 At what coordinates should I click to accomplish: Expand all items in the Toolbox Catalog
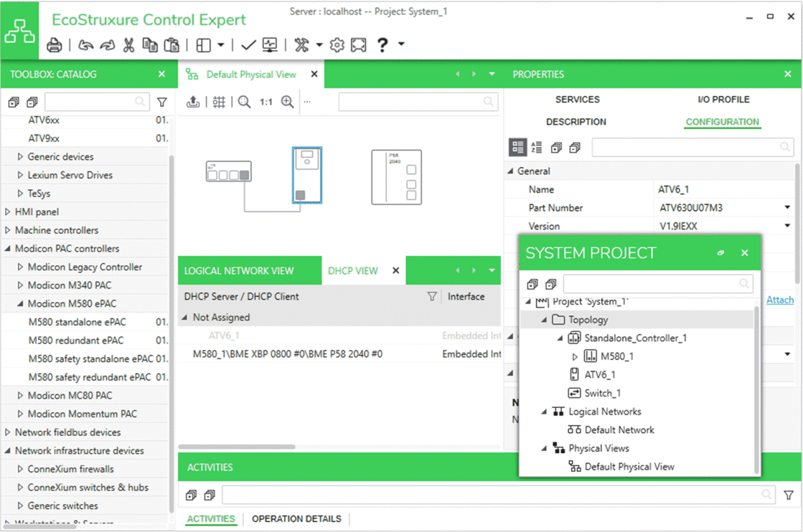14,103
